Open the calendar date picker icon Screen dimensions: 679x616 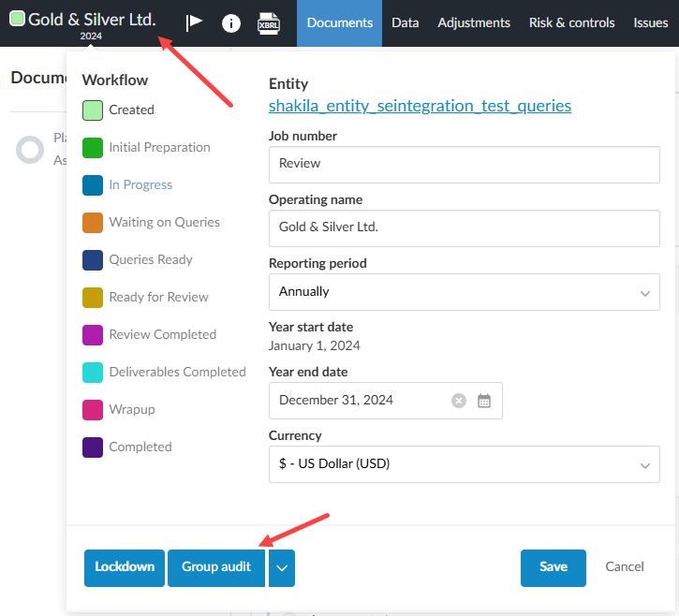pos(484,401)
